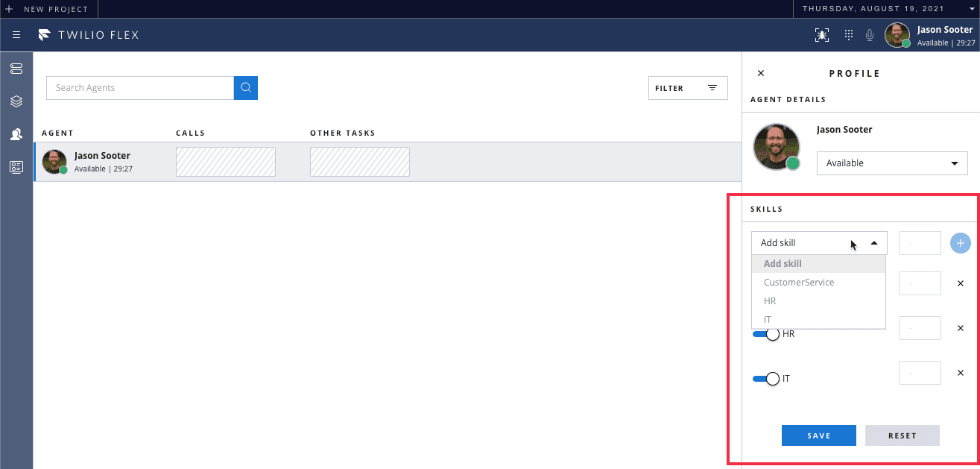Open the FILTER panel
The width and height of the screenshot is (980, 469).
(687, 87)
